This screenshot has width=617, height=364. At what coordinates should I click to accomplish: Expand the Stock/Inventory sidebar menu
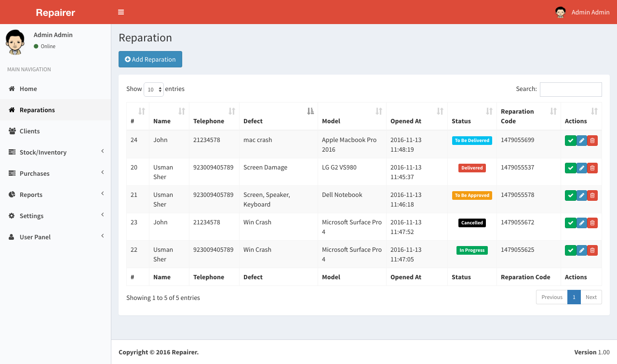coord(55,152)
